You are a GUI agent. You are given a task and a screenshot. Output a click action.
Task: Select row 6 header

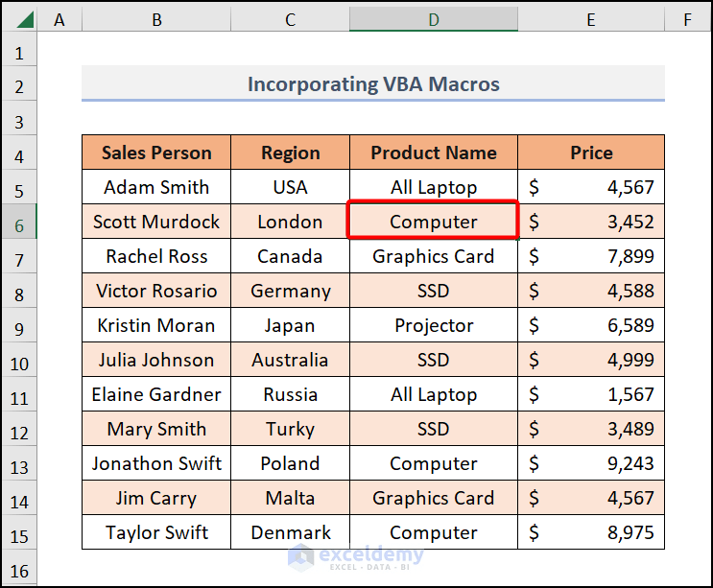(19, 222)
